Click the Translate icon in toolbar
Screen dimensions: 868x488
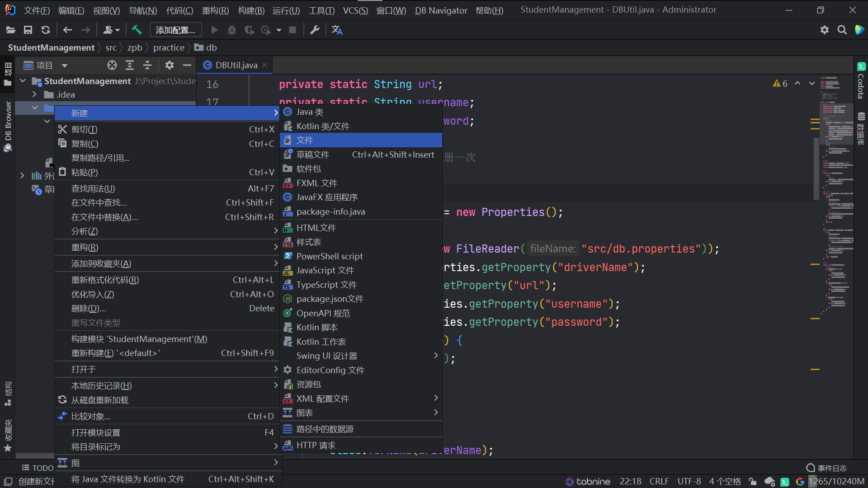(337, 30)
